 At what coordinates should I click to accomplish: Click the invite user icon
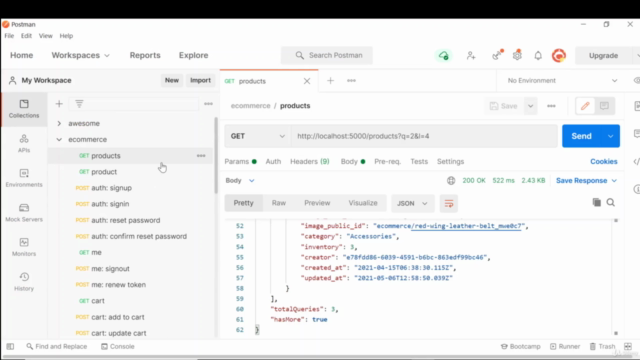coord(471,55)
